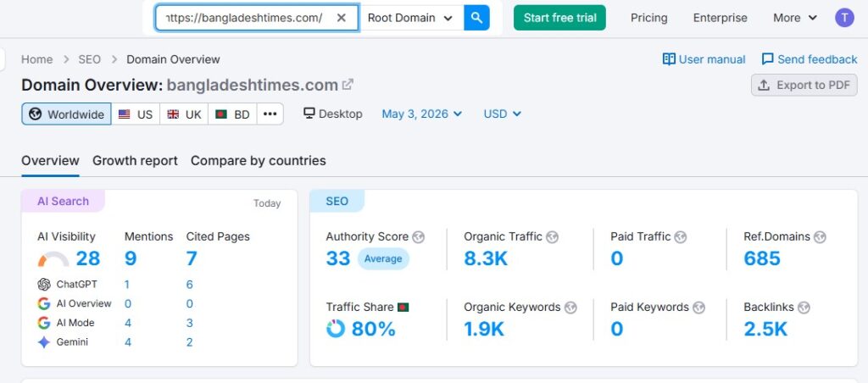The width and height of the screenshot is (868, 383).
Task: Click the User manual book icon
Action: pyautogui.click(x=669, y=59)
